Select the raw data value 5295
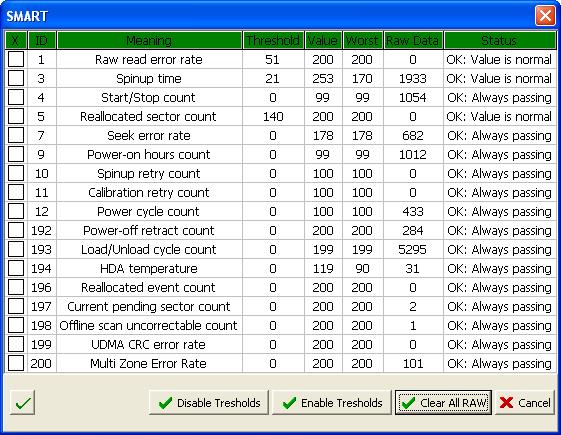Image resolution: width=561 pixels, height=435 pixels. point(413,249)
